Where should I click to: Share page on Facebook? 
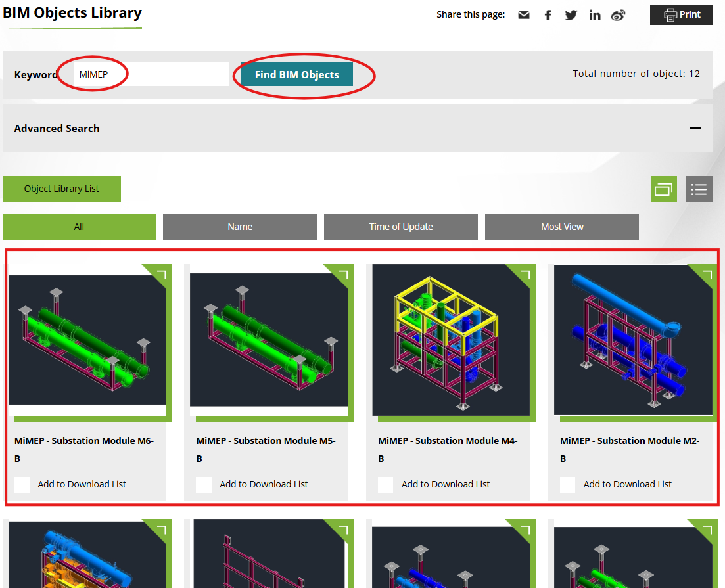tap(548, 15)
